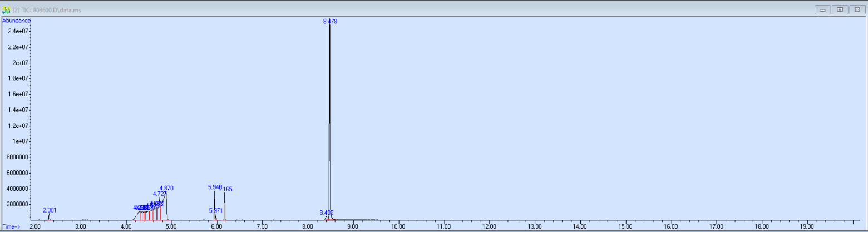Click the 19.00 time axis value
The height and width of the screenshot is (232, 868).
tap(807, 227)
